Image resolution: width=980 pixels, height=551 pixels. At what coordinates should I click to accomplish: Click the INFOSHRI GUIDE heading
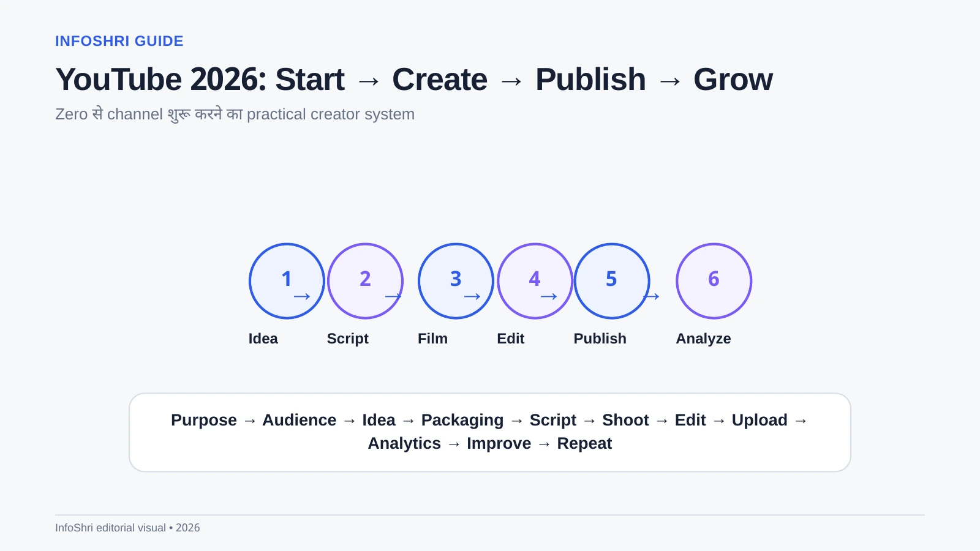[119, 41]
